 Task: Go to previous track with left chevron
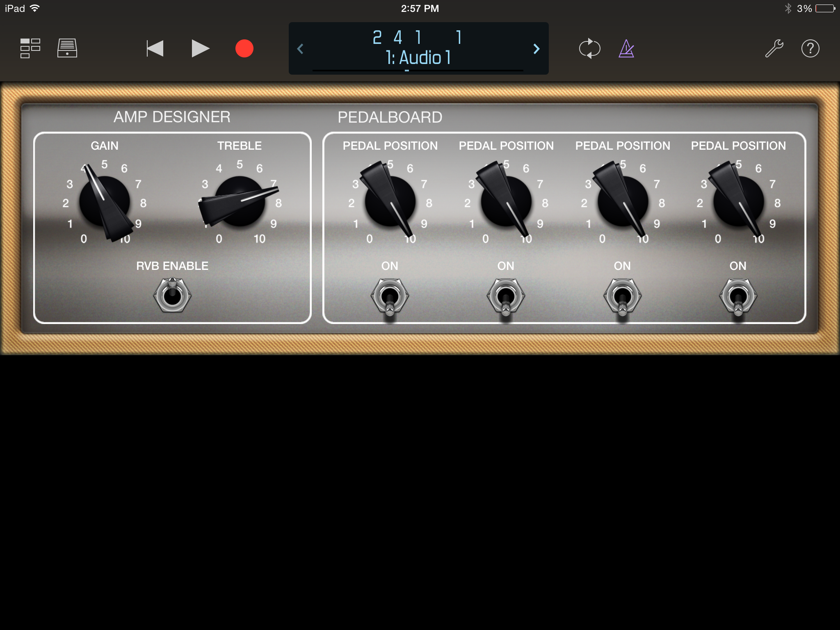(301, 49)
